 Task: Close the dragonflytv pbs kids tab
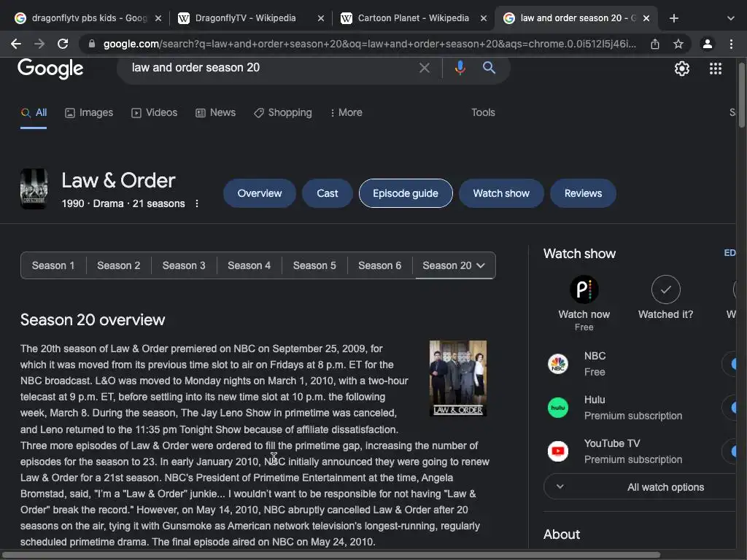point(158,18)
